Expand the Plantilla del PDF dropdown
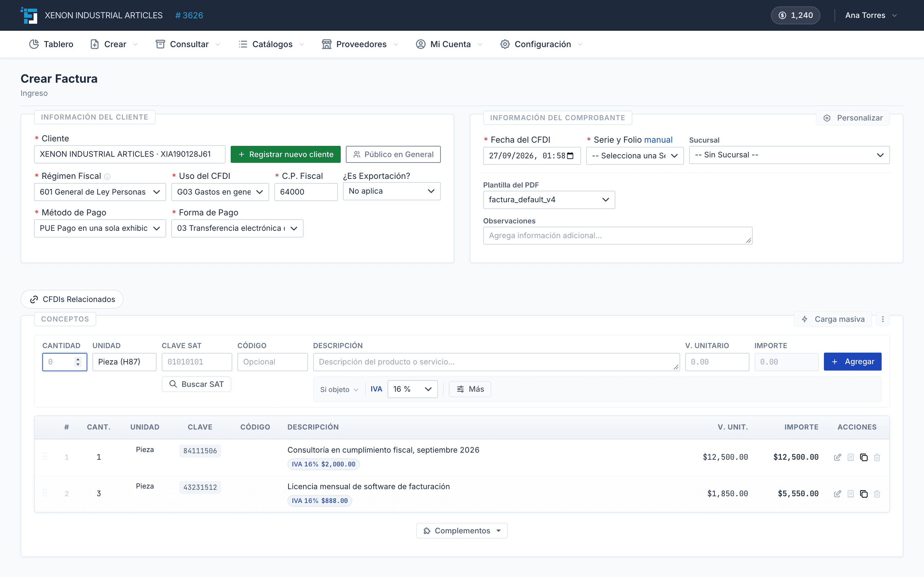Image resolution: width=924 pixels, height=577 pixels. 549,200
